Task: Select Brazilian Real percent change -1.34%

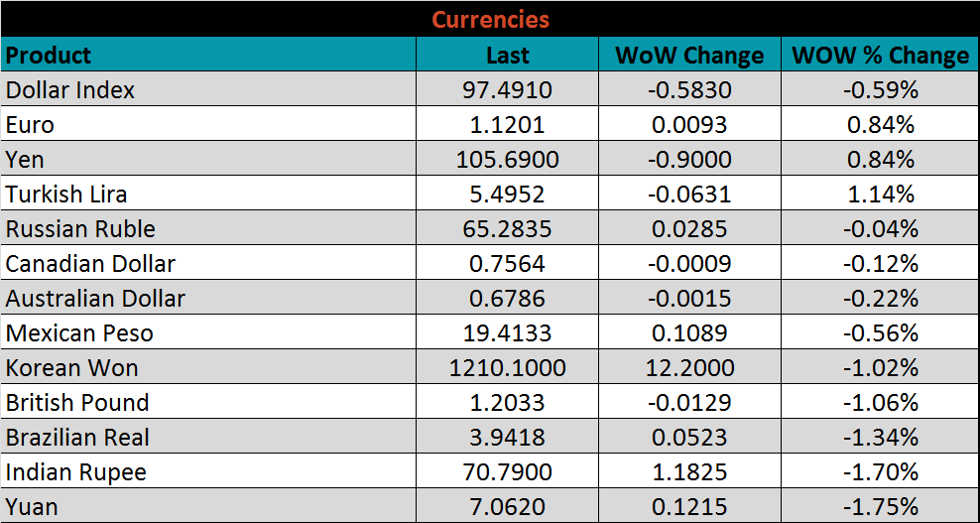Action: [x=880, y=438]
